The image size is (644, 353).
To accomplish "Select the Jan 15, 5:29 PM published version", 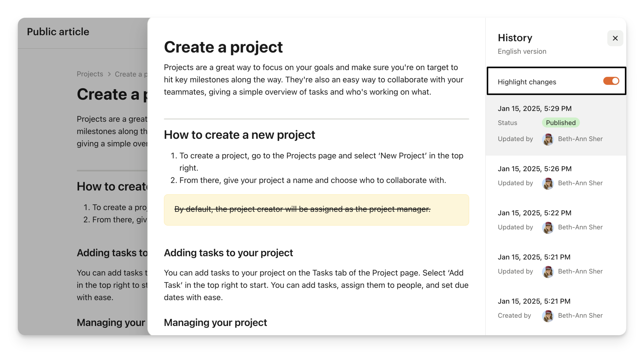I will tap(534, 109).
